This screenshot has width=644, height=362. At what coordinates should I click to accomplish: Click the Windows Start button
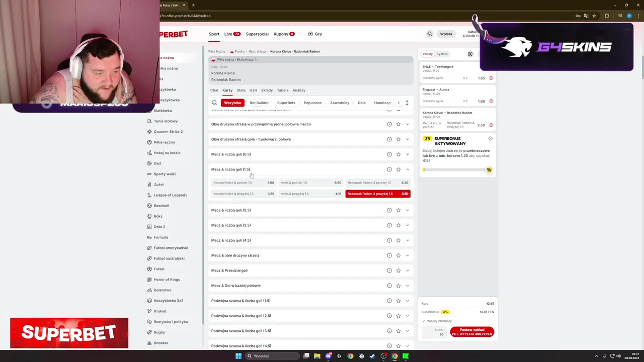pos(238,356)
